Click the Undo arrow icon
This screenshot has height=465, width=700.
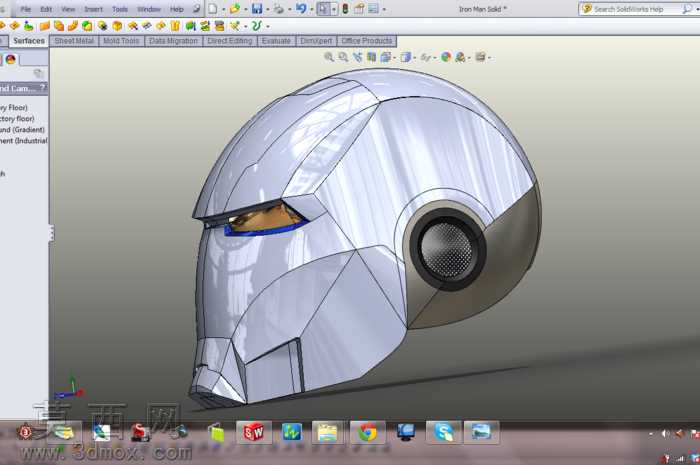(301, 8)
